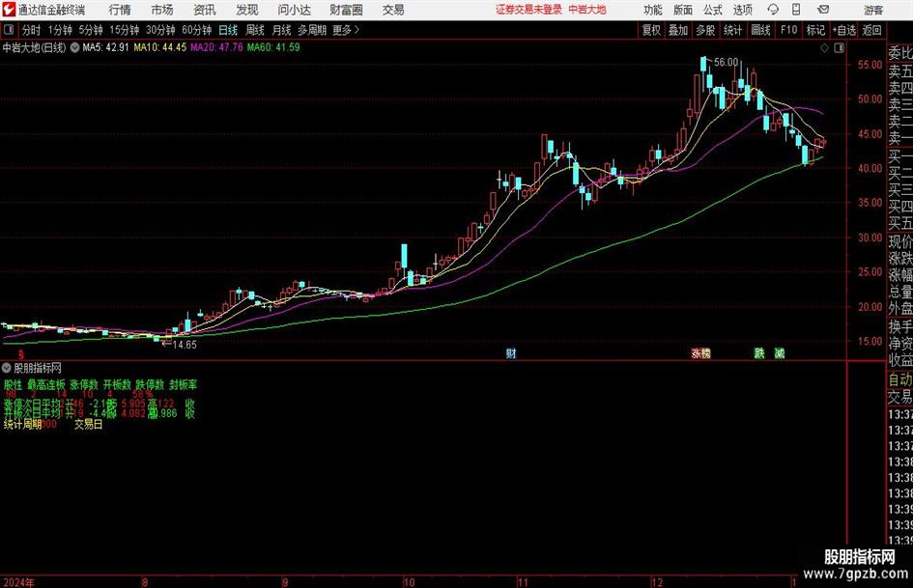Viewport: 913px width, 588px height.
Task: Click the red $ marker at chart bottom-left
Action: pyautogui.click(x=21, y=353)
